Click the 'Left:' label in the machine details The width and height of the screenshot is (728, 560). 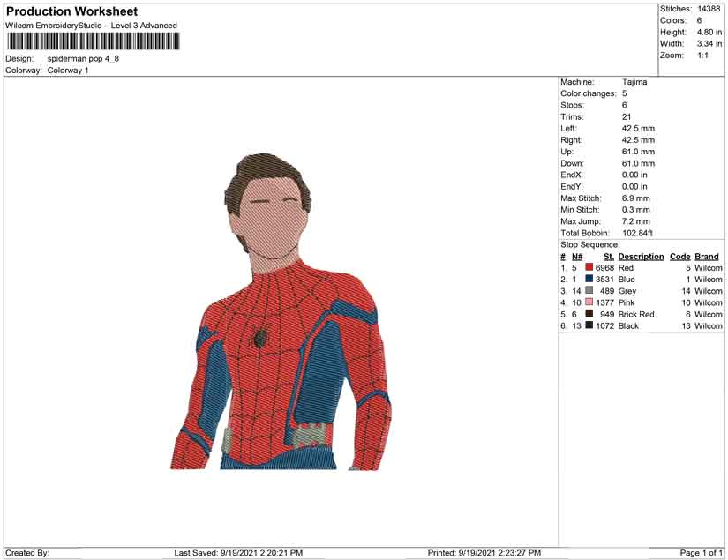[568, 129]
